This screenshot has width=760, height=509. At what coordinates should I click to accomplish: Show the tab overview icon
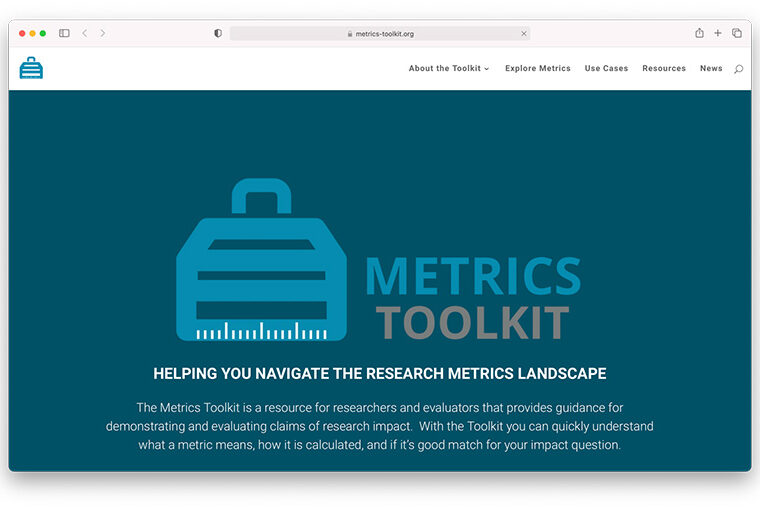pos(737,33)
